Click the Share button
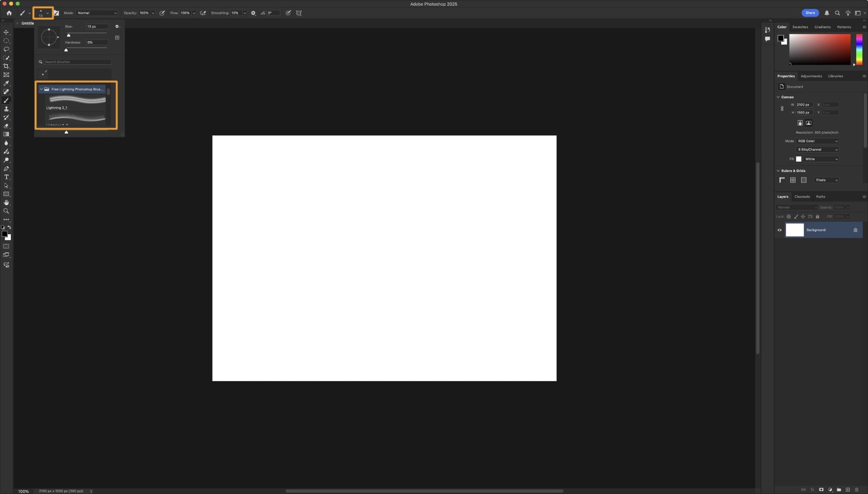The height and width of the screenshot is (494, 868). pyautogui.click(x=810, y=13)
